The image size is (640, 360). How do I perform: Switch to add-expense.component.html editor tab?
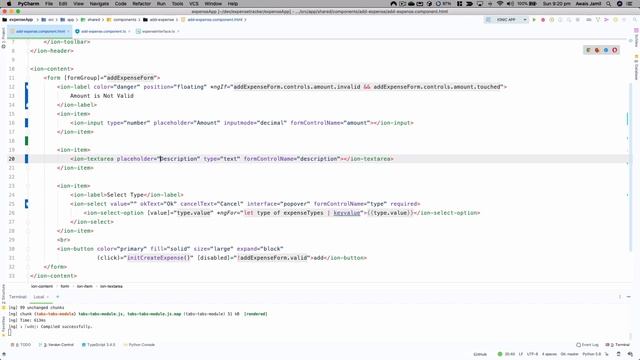click(40, 31)
